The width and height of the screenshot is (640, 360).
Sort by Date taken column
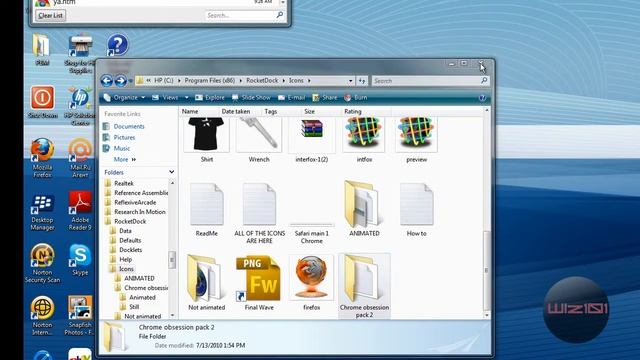(x=240, y=111)
